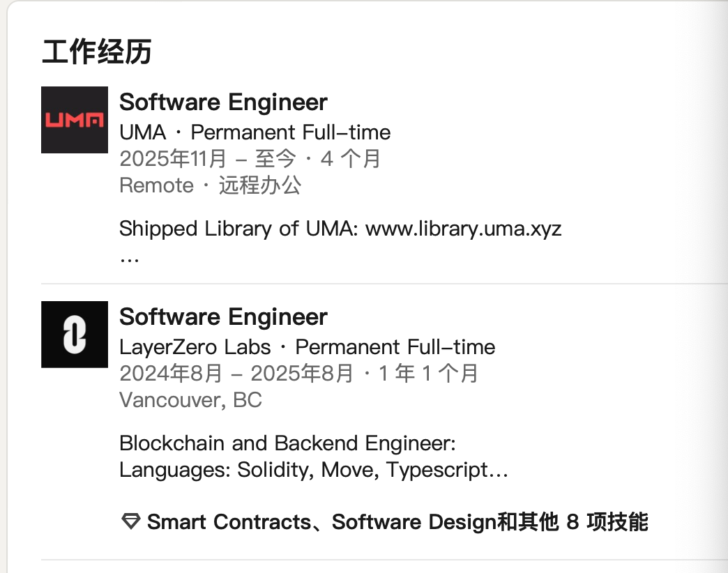Open the www.library.uma.xyz link

(x=463, y=229)
